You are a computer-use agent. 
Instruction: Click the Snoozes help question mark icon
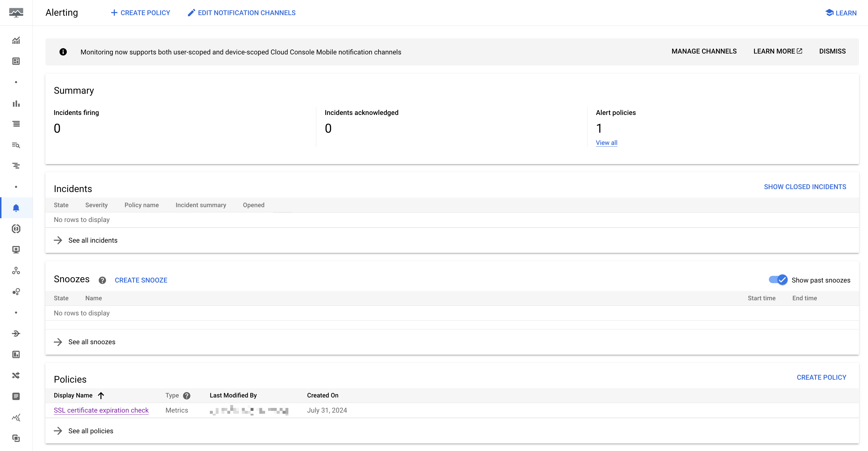point(102,280)
